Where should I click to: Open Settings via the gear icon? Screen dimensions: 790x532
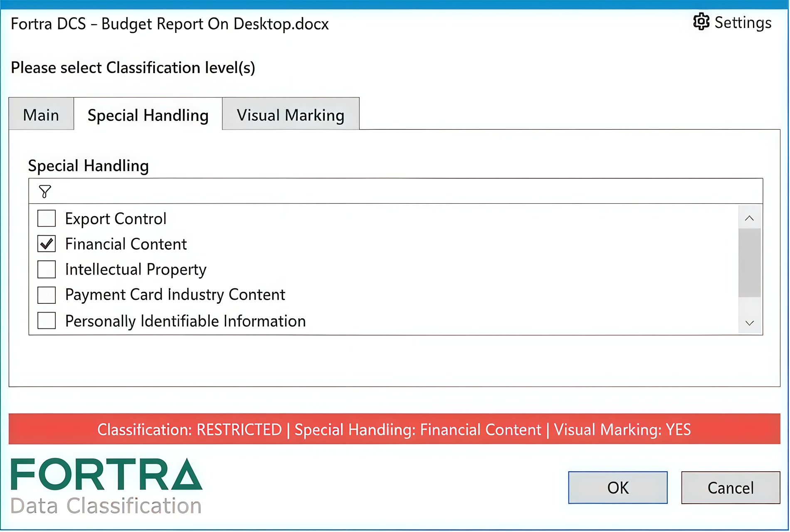coord(701,22)
